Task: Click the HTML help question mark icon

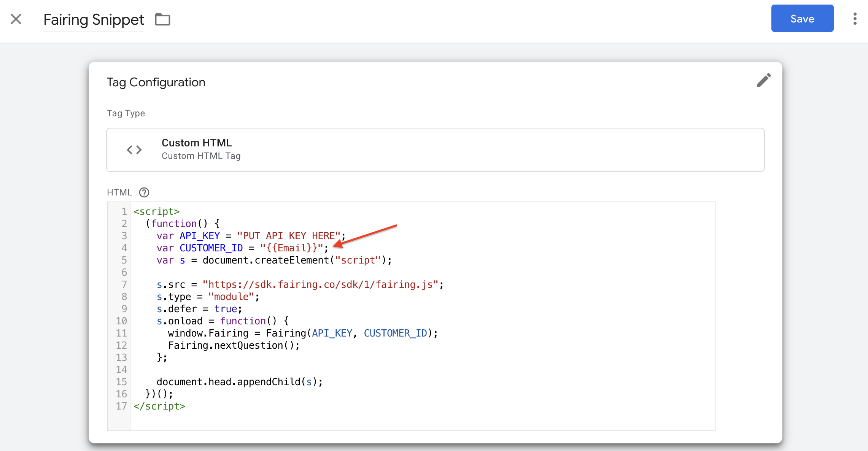Action: pyautogui.click(x=144, y=192)
